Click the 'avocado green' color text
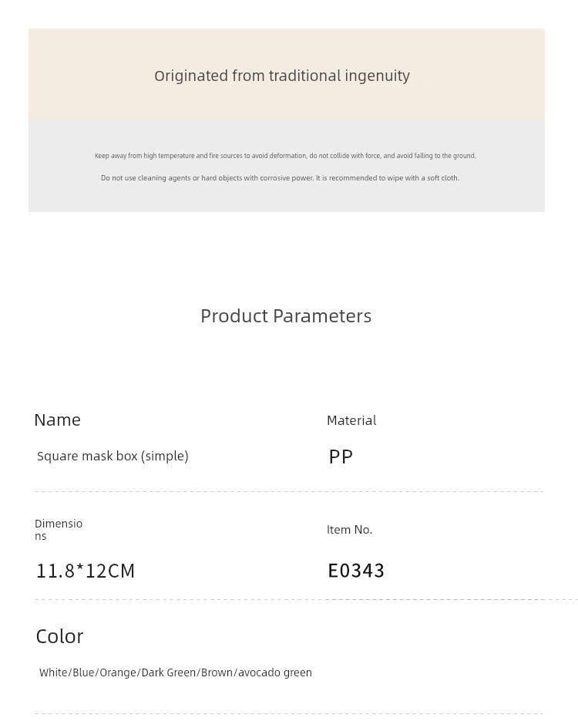578x728 pixels. [x=275, y=672]
